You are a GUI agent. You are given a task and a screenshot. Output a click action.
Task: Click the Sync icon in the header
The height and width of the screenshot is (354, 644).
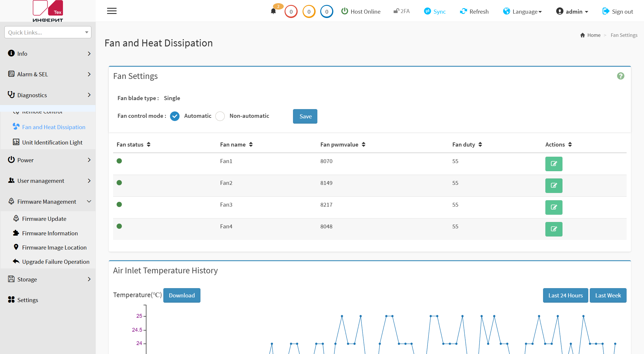click(427, 11)
